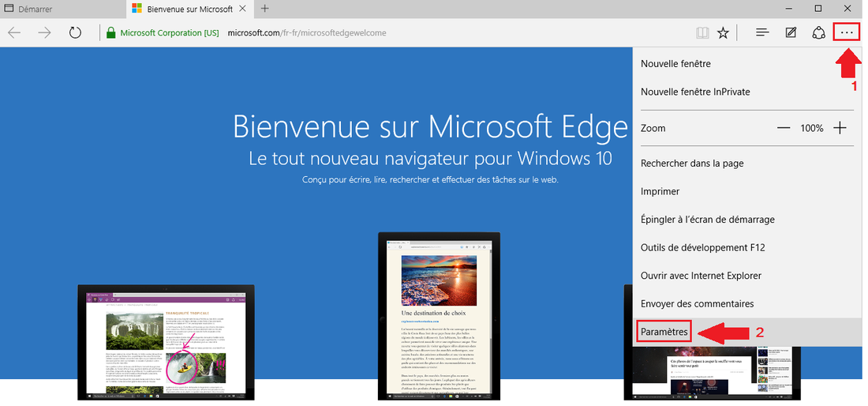This screenshot has width=868, height=406.
Task: Click the 100% zoom value
Action: [811, 128]
